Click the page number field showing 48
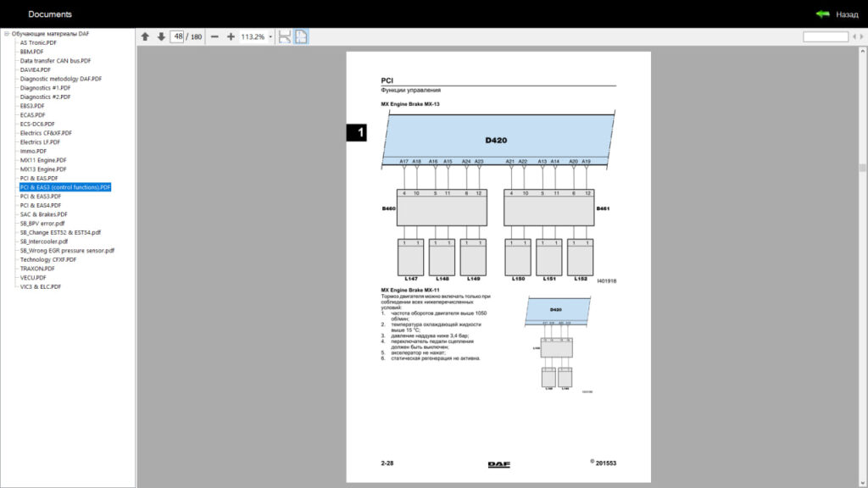 point(177,36)
